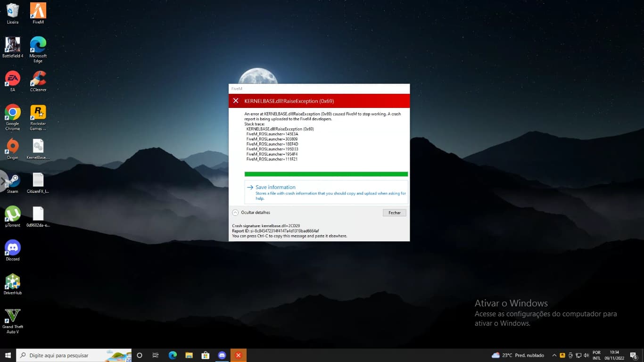This screenshot has height=362, width=644.
Task: Launch Origin from the desktop
Action: coord(12,147)
